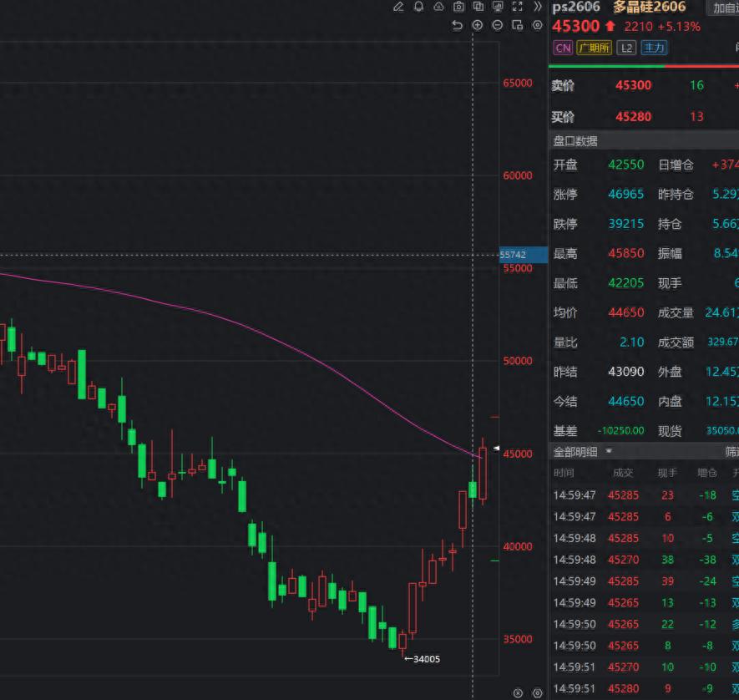The width and height of the screenshot is (739, 700).
Task: Sort trades by the 时间 column header
Action: pos(564,473)
